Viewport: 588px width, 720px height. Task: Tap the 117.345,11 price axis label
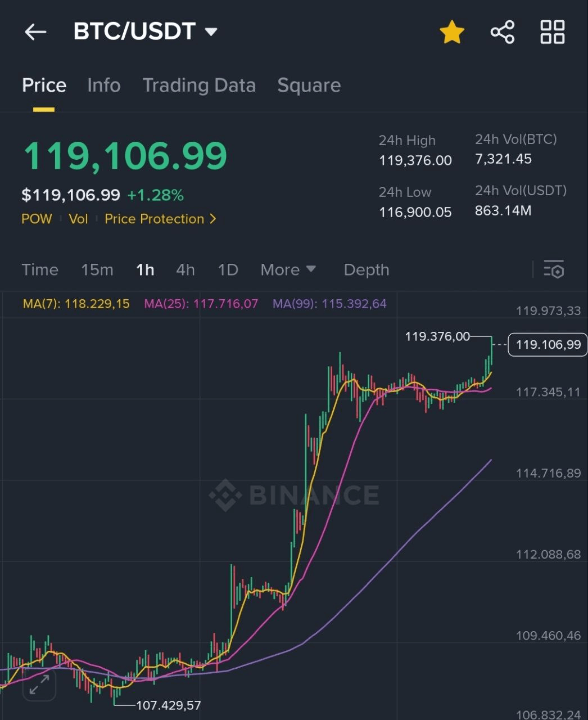coord(548,391)
